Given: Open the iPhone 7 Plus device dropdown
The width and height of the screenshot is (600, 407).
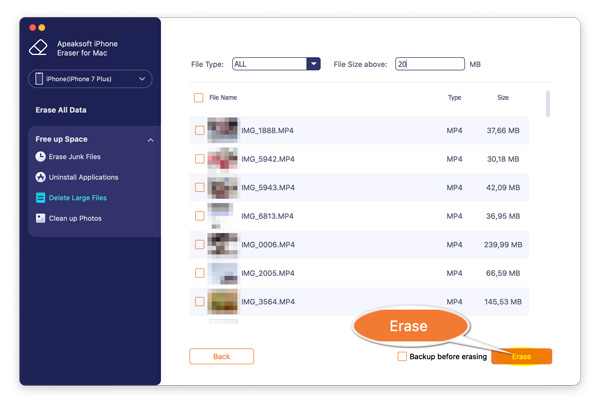Looking at the screenshot, I should click(90, 79).
